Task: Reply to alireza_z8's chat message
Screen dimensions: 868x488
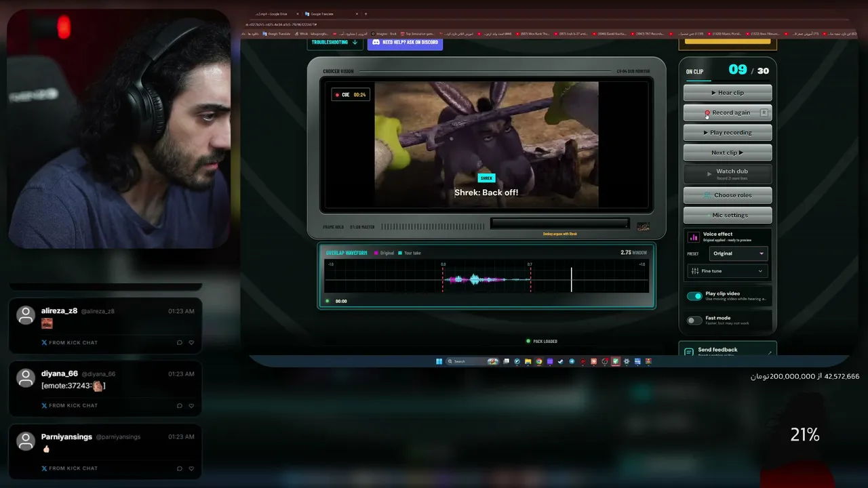Action: [x=180, y=342]
